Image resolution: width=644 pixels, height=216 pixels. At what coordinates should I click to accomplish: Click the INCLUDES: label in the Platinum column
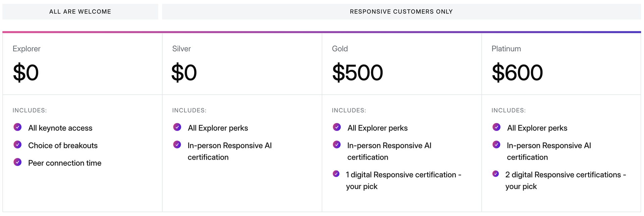[508, 110]
